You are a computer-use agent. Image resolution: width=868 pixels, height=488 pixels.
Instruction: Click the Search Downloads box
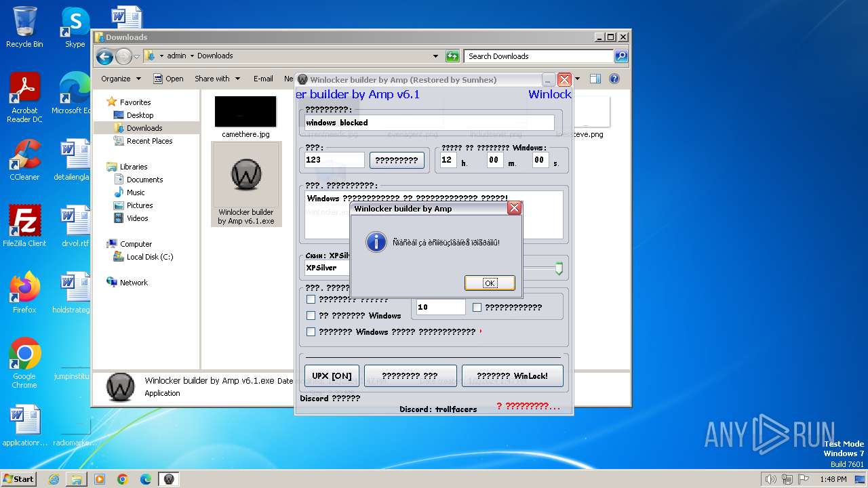[x=539, y=56]
